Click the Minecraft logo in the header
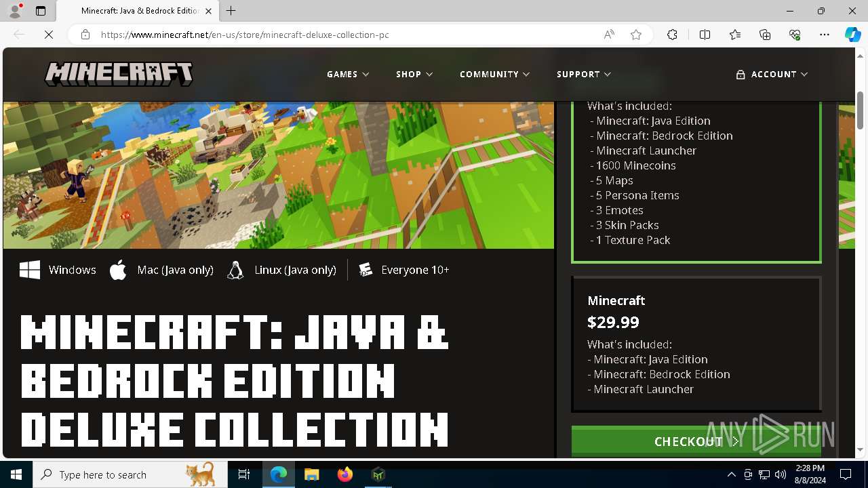Screen dimensions: 868x488 point(119,75)
